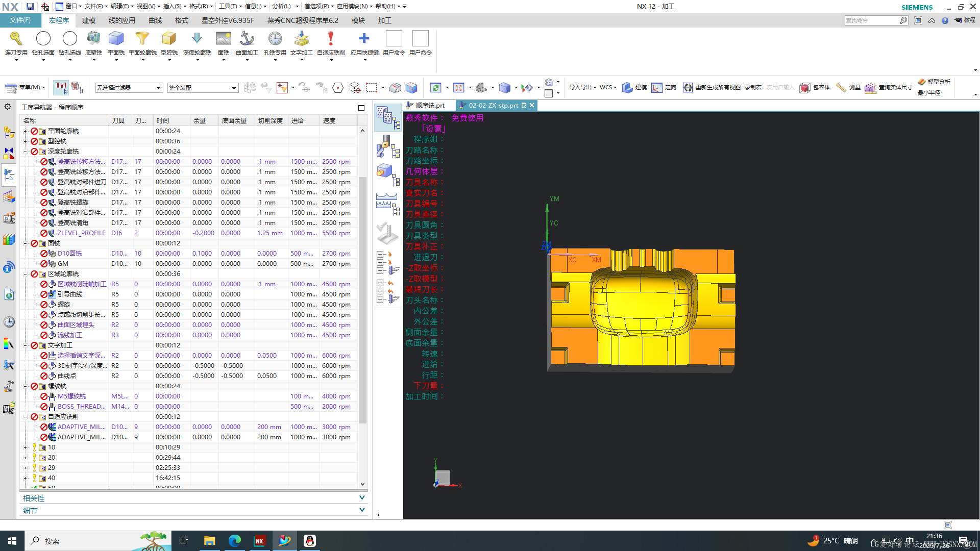Open the 自适应铣削 exclamation tool
Screen dimensions: 980x551
coord(331,39)
